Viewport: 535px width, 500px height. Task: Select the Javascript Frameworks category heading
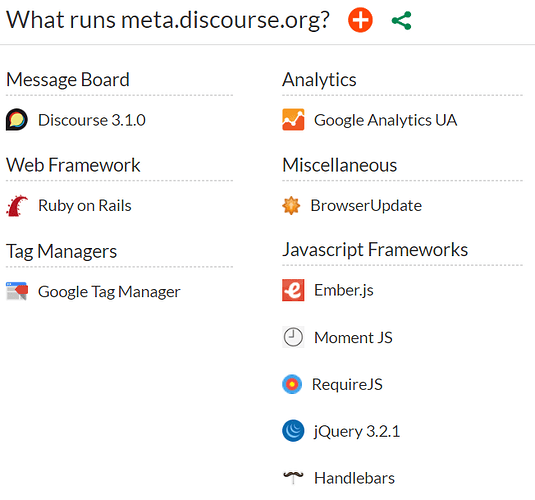pyautogui.click(x=375, y=249)
